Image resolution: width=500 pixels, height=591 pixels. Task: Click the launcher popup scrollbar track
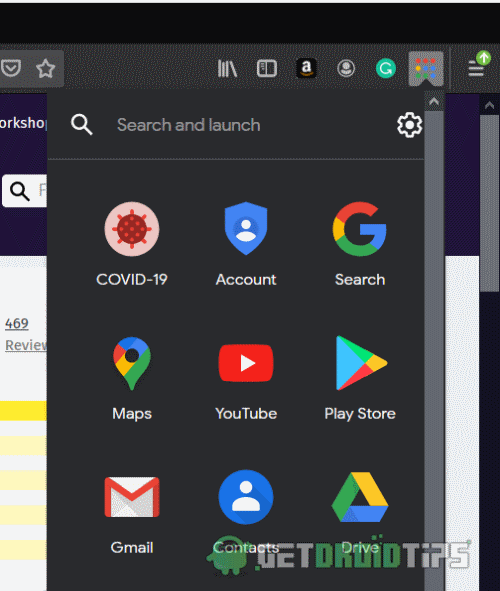[x=434, y=351]
